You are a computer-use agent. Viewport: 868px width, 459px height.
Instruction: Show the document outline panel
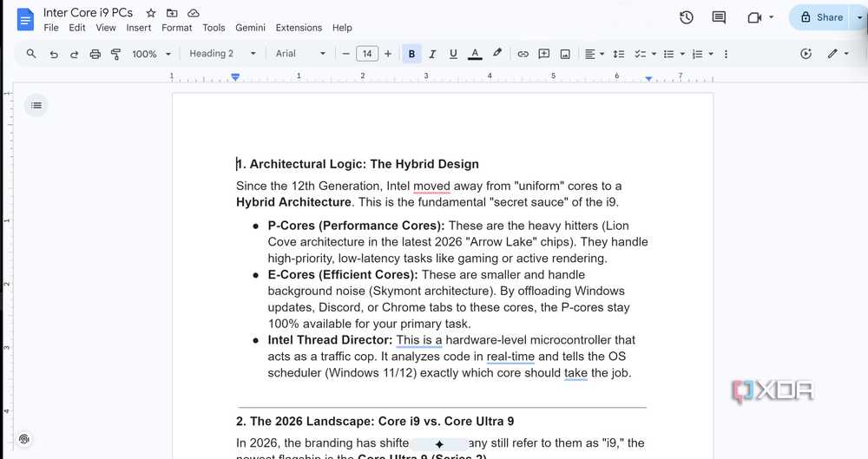[36, 105]
